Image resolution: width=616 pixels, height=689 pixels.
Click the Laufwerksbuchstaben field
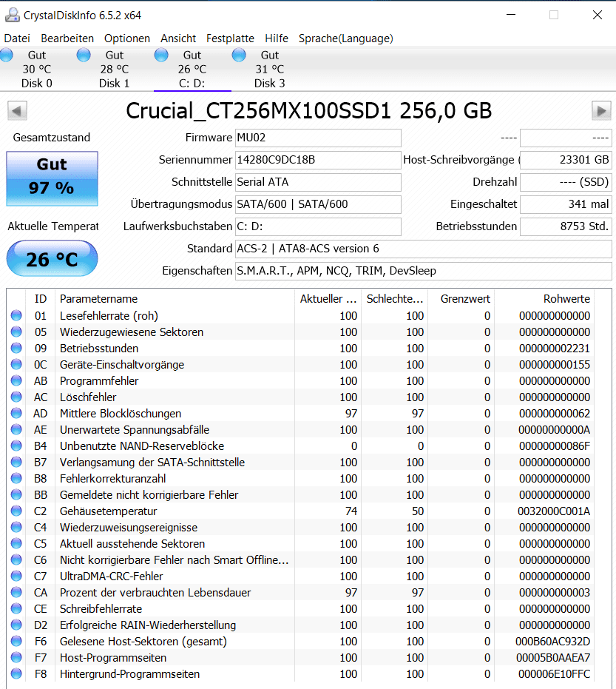(x=318, y=226)
